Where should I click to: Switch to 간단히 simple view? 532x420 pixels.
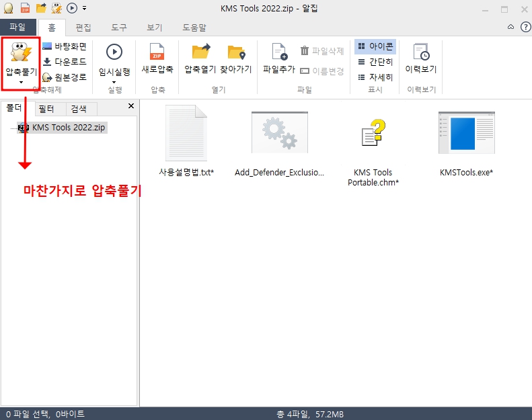tap(375, 62)
